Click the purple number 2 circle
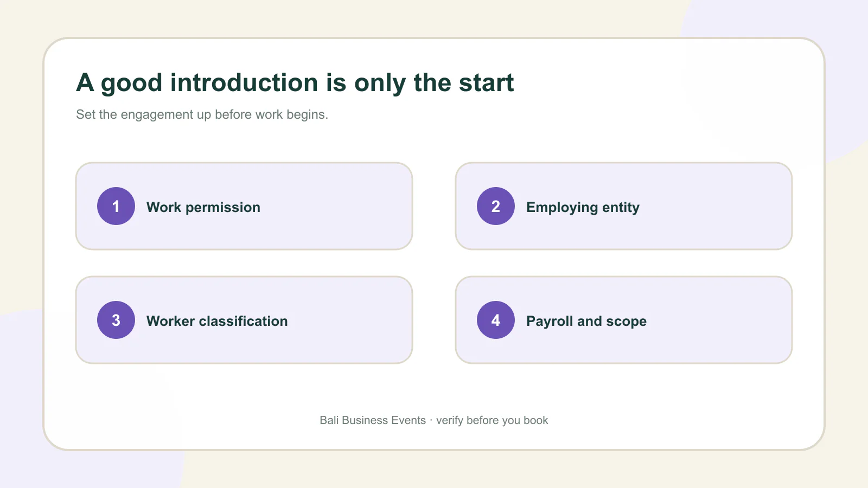This screenshot has height=488, width=868. pyautogui.click(x=496, y=206)
